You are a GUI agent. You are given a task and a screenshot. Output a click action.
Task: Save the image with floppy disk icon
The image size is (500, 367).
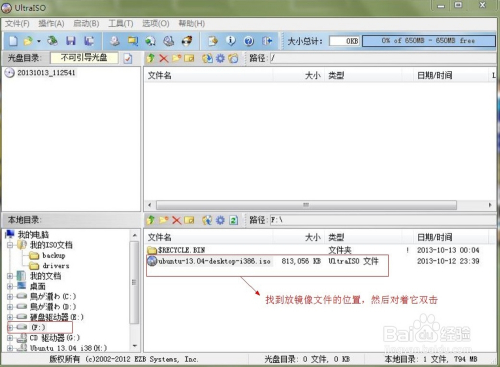point(71,41)
